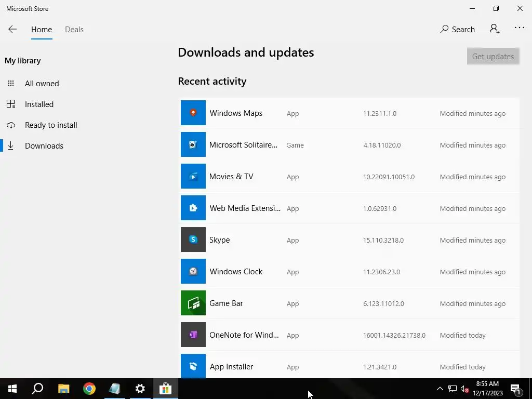
Task: Open the Game Bar entry name
Action: (226, 303)
